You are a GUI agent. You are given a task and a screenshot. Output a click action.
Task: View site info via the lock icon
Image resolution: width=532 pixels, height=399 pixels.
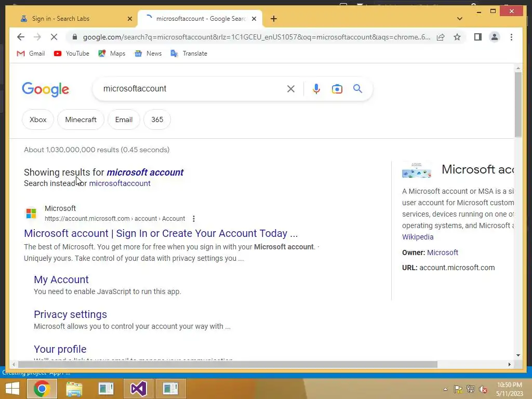pyautogui.click(x=75, y=37)
